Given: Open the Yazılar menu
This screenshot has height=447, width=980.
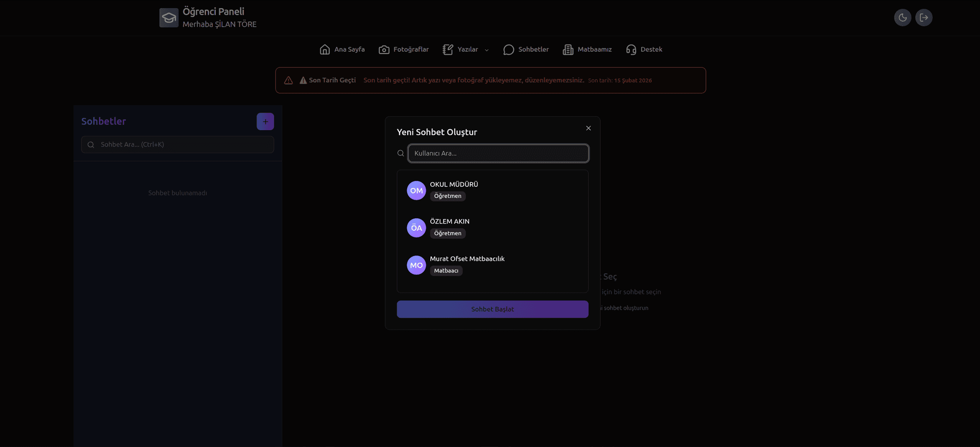Looking at the screenshot, I should pyautogui.click(x=466, y=49).
